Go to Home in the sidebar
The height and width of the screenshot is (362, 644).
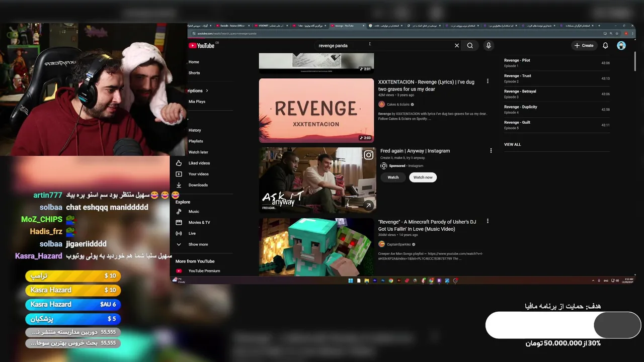tap(194, 62)
